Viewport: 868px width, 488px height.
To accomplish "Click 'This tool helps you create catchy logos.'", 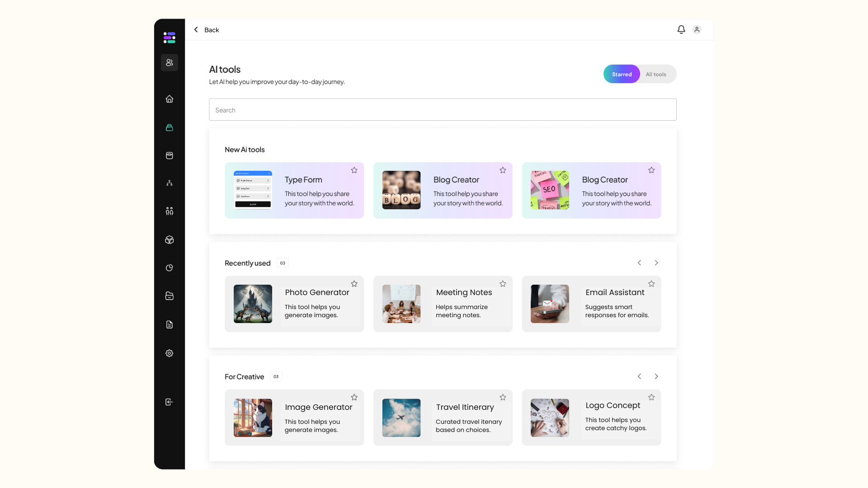I will tap(616, 424).
